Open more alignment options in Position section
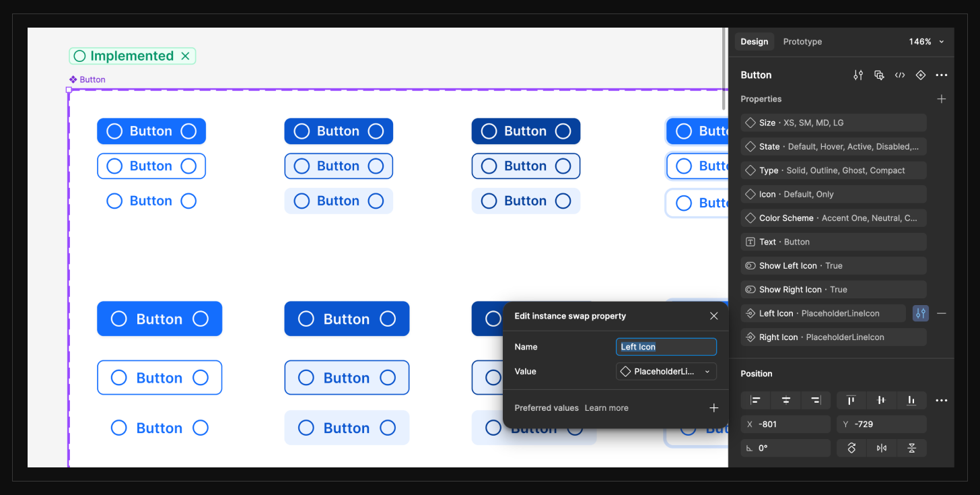The width and height of the screenshot is (980, 495). [942, 400]
